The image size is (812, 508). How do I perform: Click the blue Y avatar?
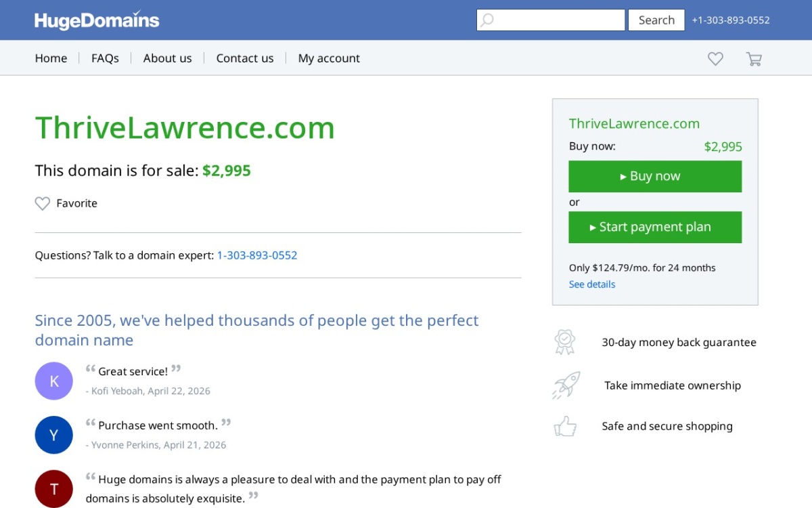(54, 435)
